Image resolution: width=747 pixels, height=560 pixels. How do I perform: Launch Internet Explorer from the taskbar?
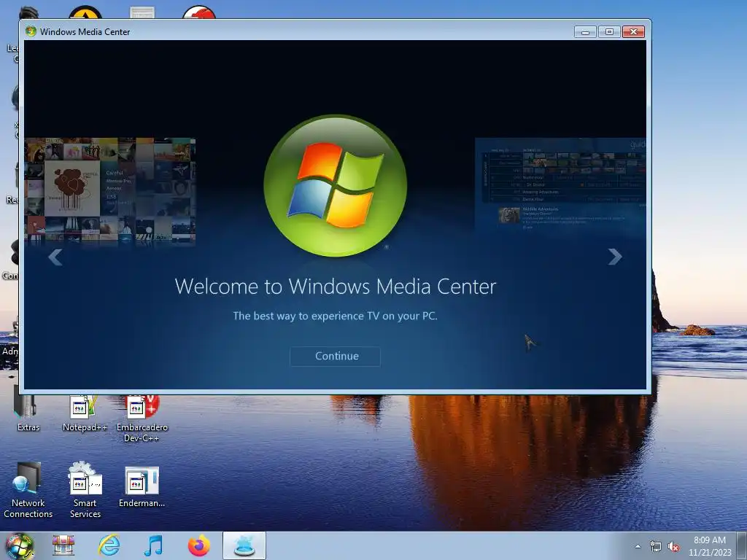coord(109,545)
